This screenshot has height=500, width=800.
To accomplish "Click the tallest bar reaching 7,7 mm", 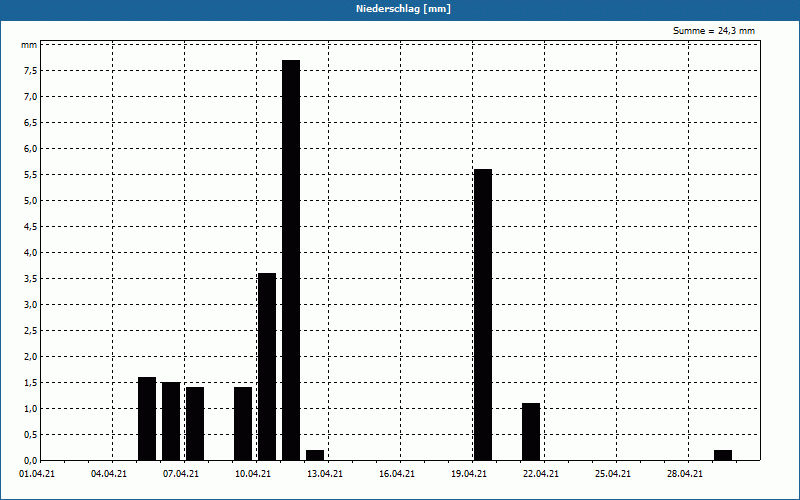I will (291, 260).
